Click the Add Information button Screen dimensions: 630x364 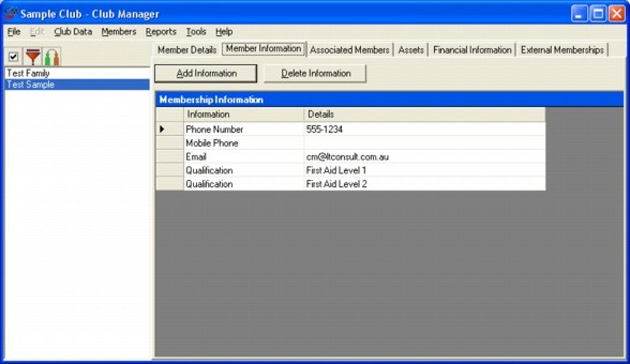(206, 73)
